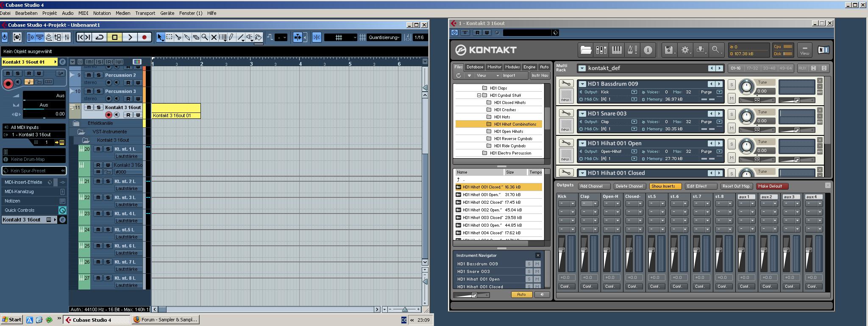Click the Reset Out Map. button
868x326 pixels.
click(x=737, y=186)
